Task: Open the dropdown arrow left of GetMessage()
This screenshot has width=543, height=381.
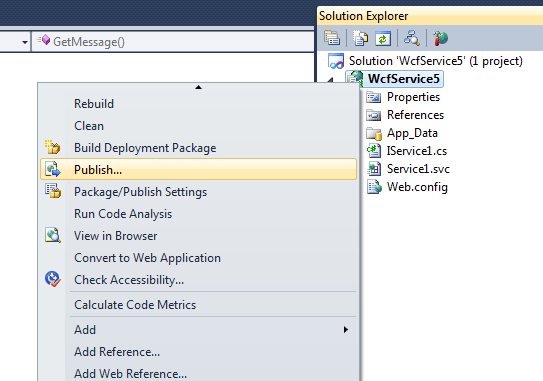Action: pyautogui.click(x=25, y=42)
